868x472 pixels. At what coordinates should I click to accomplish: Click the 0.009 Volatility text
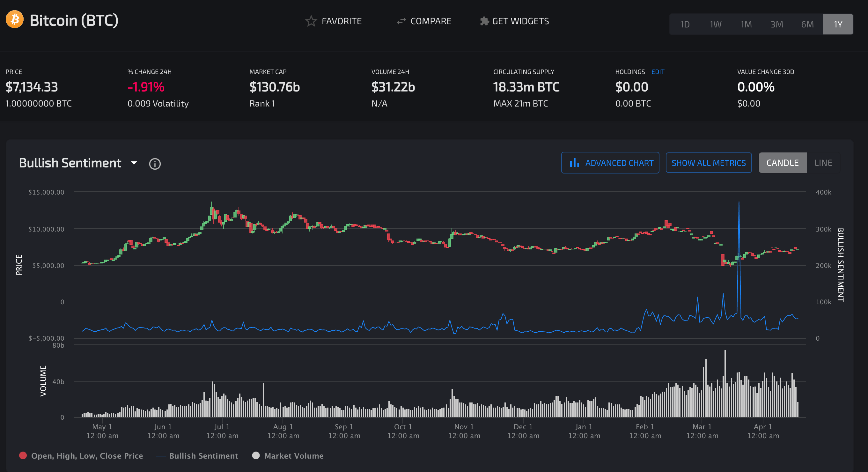pyautogui.click(x=158, y=103)
